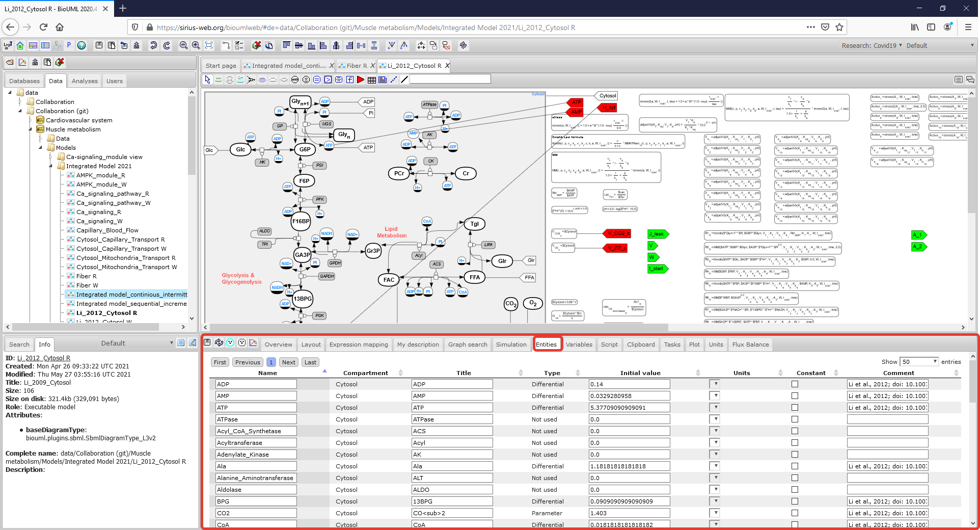This screenshot has height=530, width=980.
Task: Click the Zoom out magnifier icon
Action: tap(184, 45)
